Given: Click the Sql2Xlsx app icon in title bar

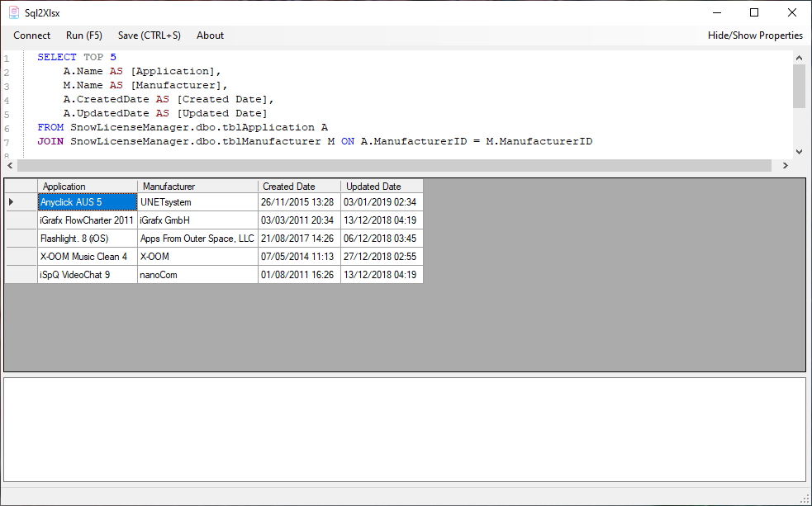Looking at the screenshot, I should [14, 12].
